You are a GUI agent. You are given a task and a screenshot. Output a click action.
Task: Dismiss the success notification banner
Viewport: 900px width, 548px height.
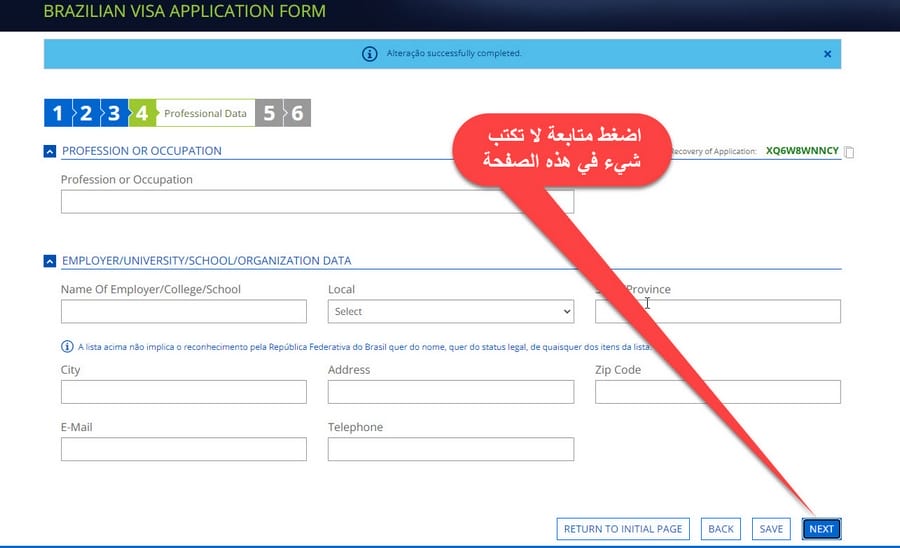pyautogui.click(x=827, y=54)
